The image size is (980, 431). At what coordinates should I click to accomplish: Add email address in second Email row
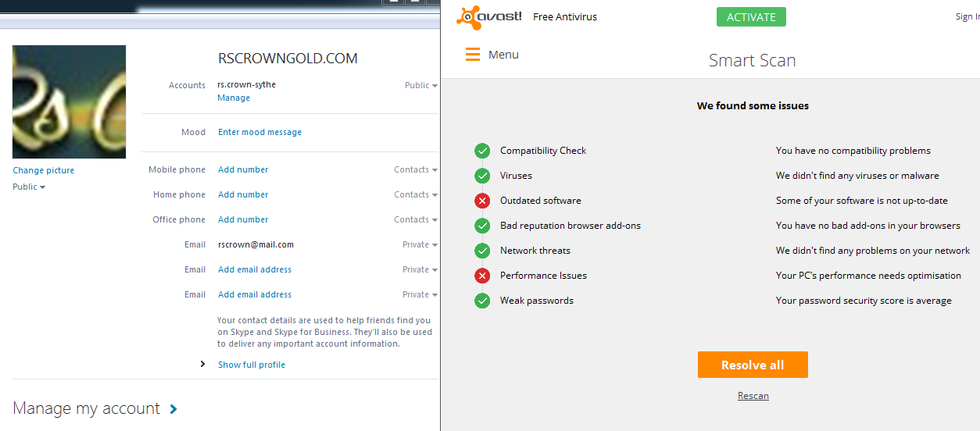(x=255, y=269)
